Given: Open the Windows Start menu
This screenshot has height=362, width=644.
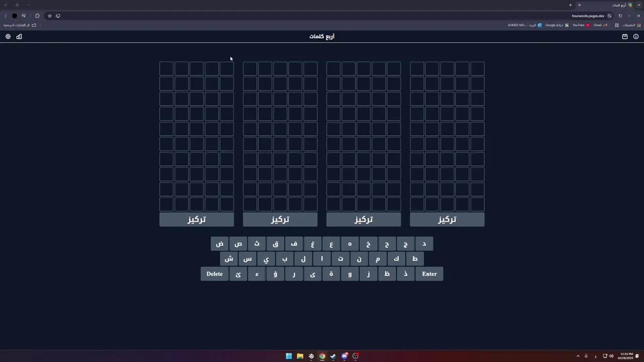Looking at the screenshot, I should click(x=289, y=356).
